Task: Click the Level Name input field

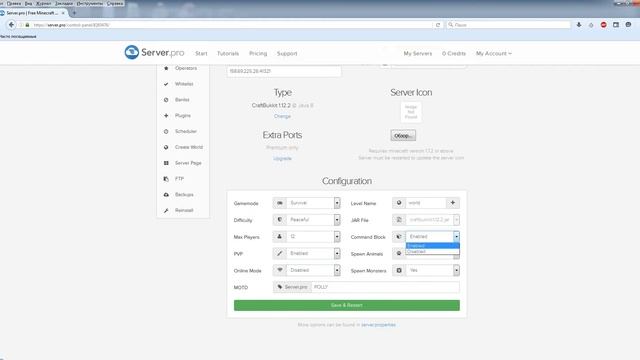Action: [x=426, y=203]
